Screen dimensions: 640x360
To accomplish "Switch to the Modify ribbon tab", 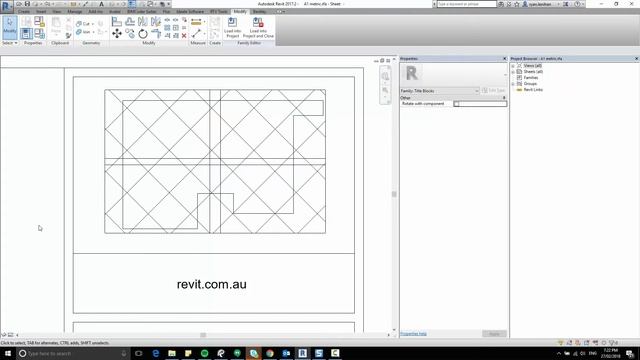I will 240,11.
